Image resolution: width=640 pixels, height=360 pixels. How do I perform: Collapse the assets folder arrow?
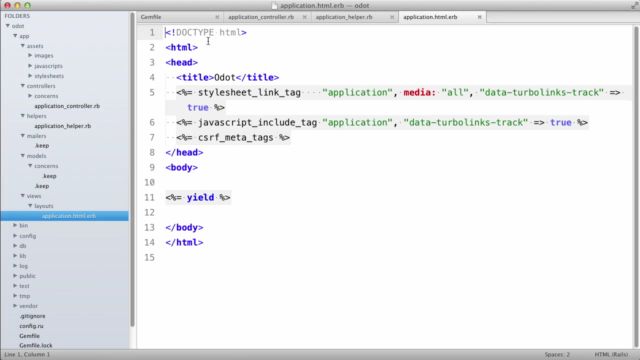23,46
